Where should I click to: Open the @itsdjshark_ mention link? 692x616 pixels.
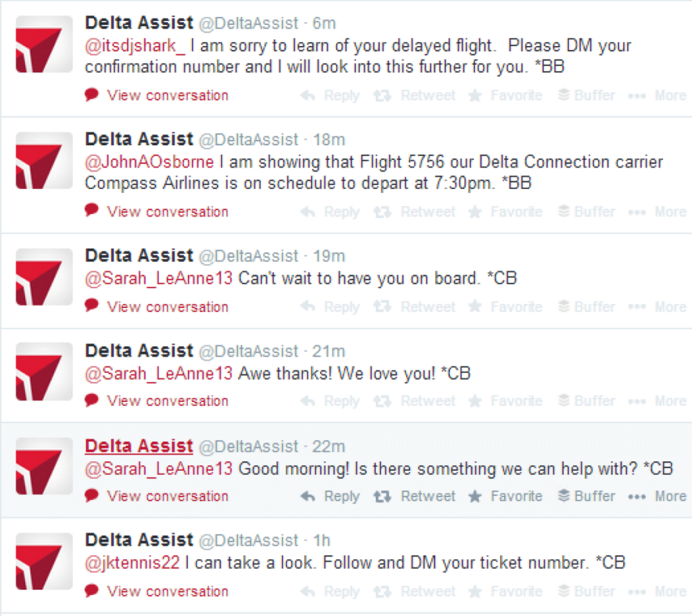(x=135, y=47)
